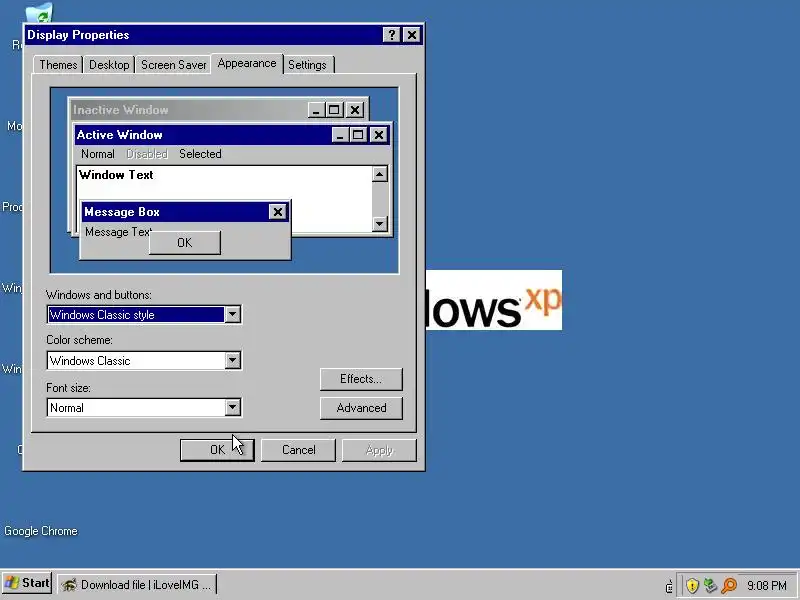Switch to the Themes tab
800x600 pixels.
58,65
